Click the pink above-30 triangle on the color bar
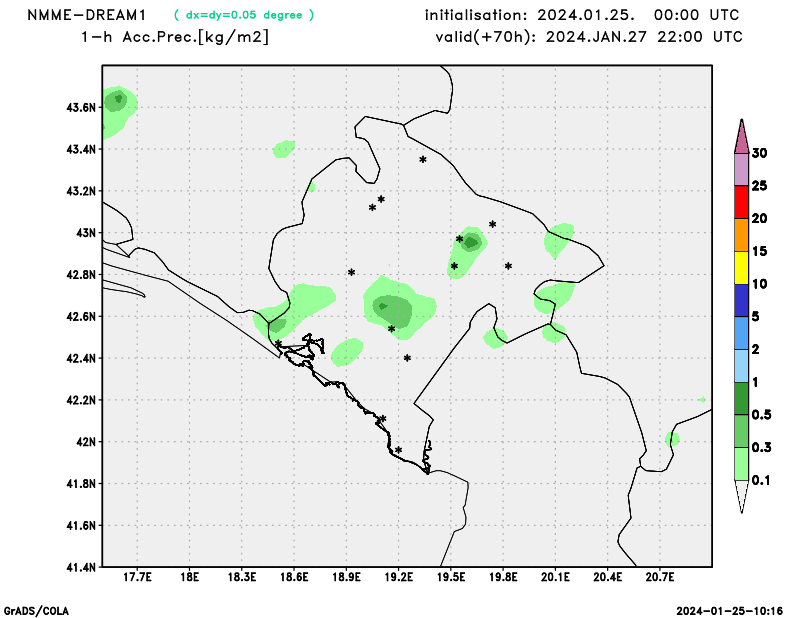 (x=741, y=137)
